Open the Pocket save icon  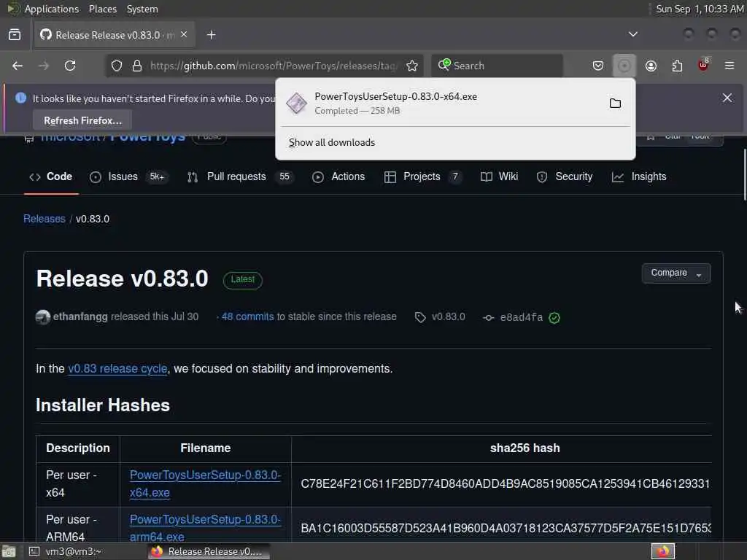[x=598, y=66]
